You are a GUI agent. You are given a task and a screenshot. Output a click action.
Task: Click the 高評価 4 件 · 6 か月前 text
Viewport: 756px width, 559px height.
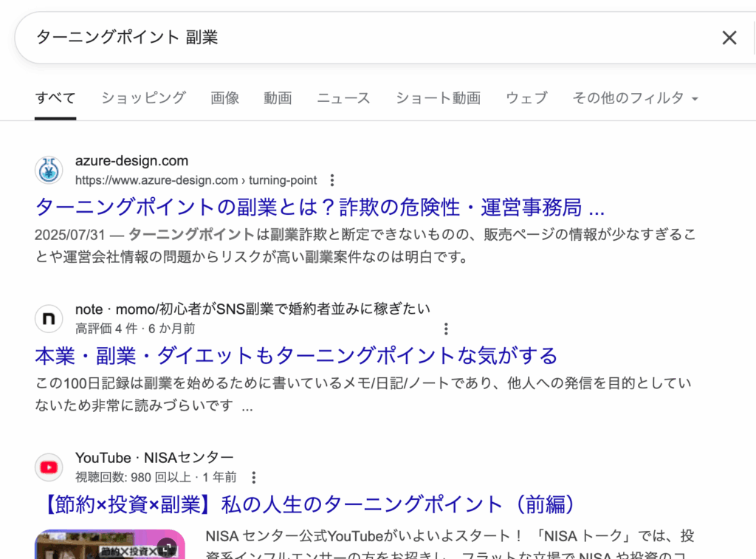pyautogui.click(x=135, y=329)
